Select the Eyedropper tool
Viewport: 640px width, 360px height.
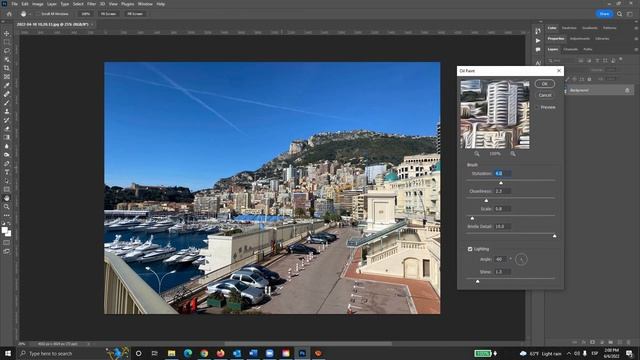point(7,85)
